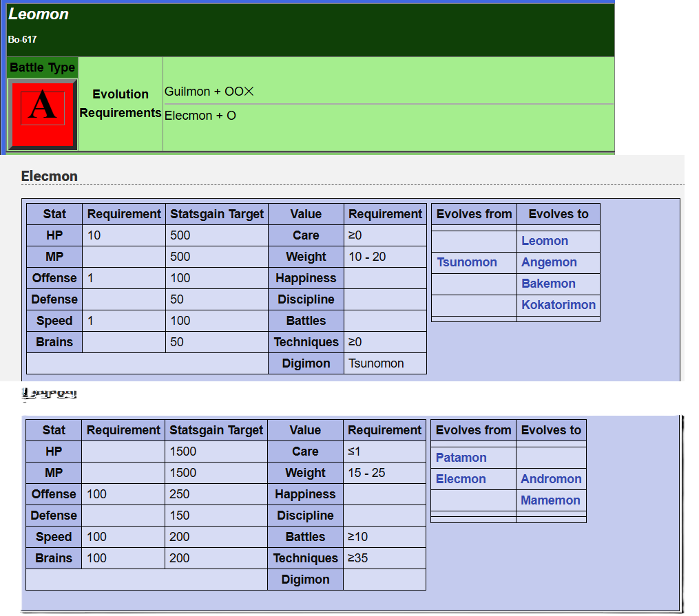Click the garbled heading above second table
The image size is (699, 616).
(49, 394)
